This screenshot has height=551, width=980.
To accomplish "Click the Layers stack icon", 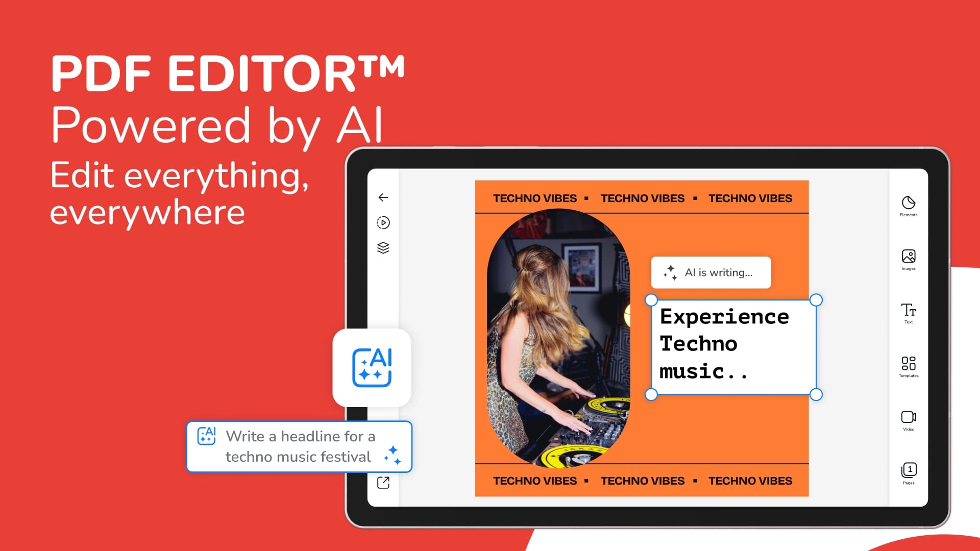I will [383, 247].
